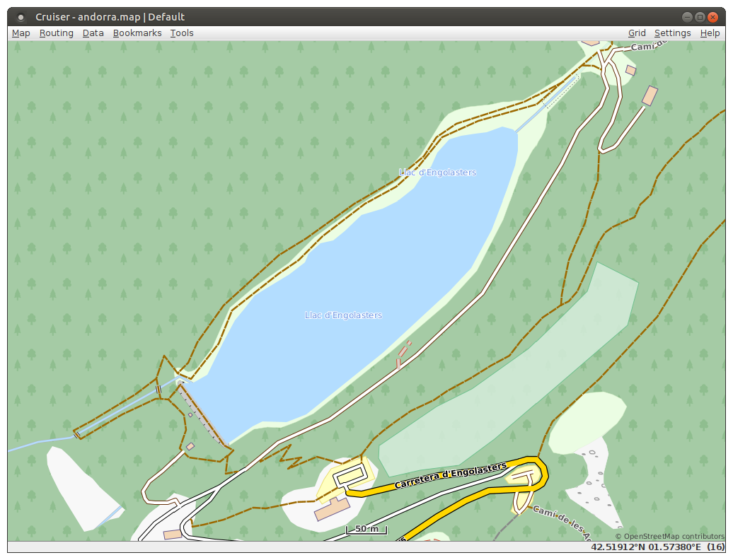This screenshot has width=733, height=560.
Task: Click the window menu icon in title bar
Action: pos(21,17)
